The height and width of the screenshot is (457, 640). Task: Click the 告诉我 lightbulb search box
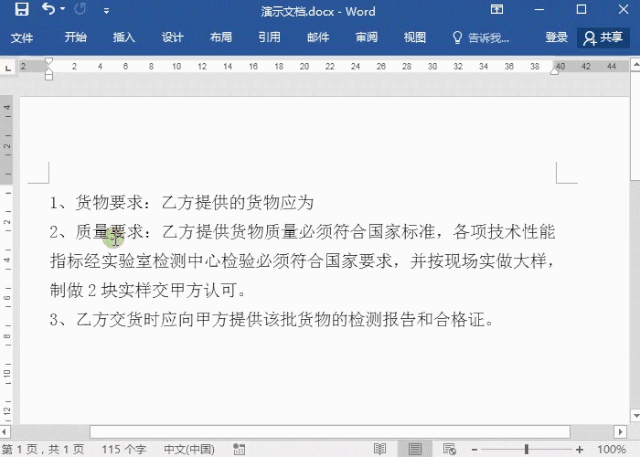click(x=481, y=38)
